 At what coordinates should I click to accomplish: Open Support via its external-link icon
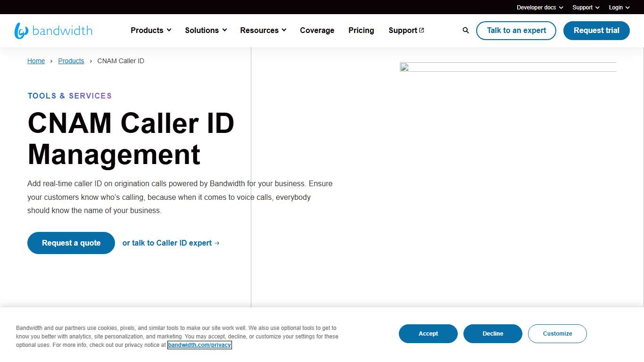[406, 30]
